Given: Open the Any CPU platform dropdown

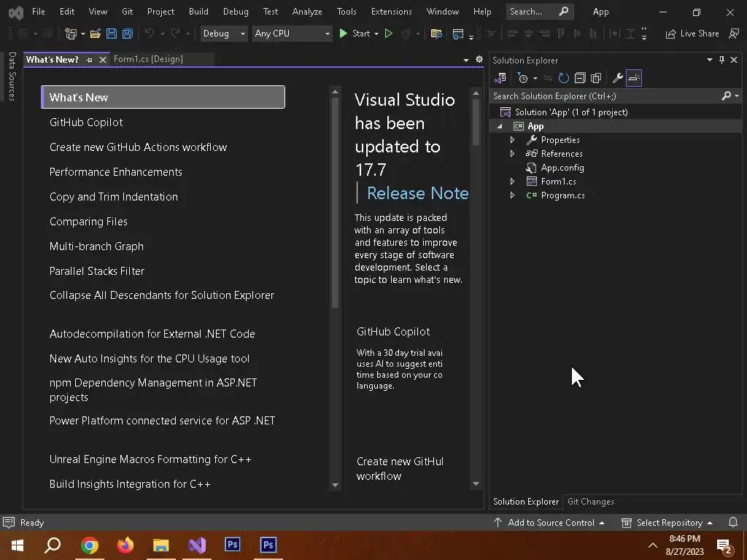Looking at the screenshot, I should click(x=292, y=34).
